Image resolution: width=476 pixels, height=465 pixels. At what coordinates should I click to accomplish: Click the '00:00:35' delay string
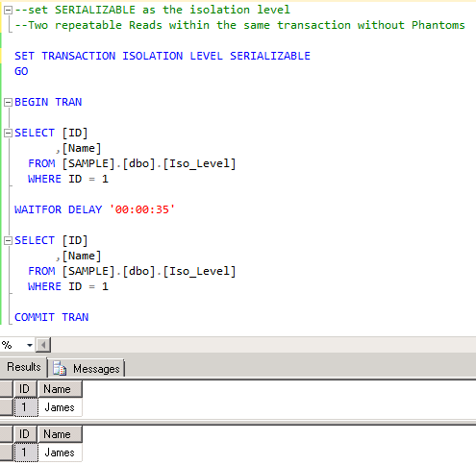(x=142, y=209)
